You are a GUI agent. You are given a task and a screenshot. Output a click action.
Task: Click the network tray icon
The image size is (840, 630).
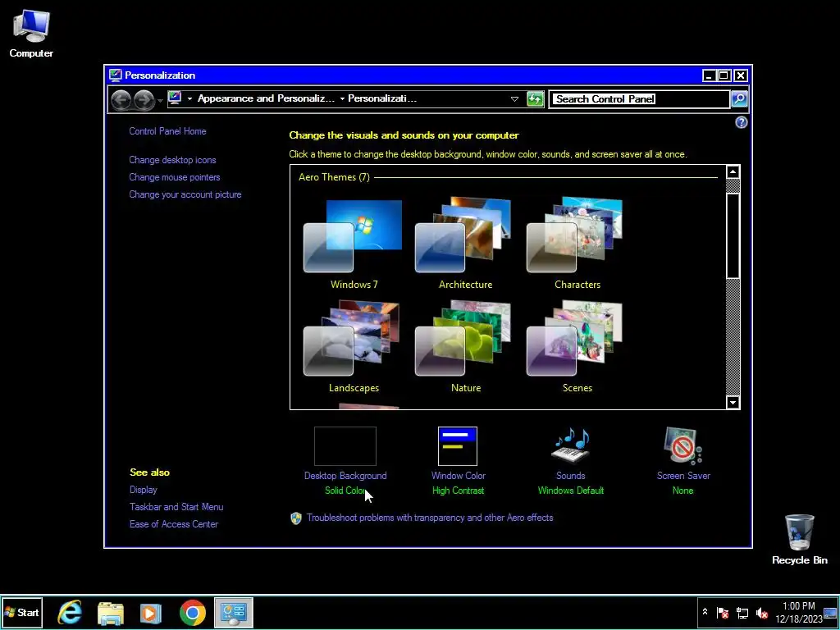click(742, 612)
